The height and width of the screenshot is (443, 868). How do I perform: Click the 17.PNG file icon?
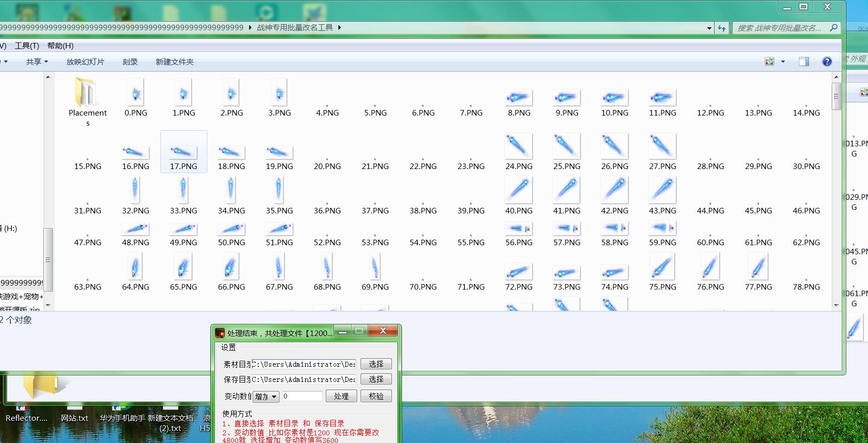(x=183, y=151)
